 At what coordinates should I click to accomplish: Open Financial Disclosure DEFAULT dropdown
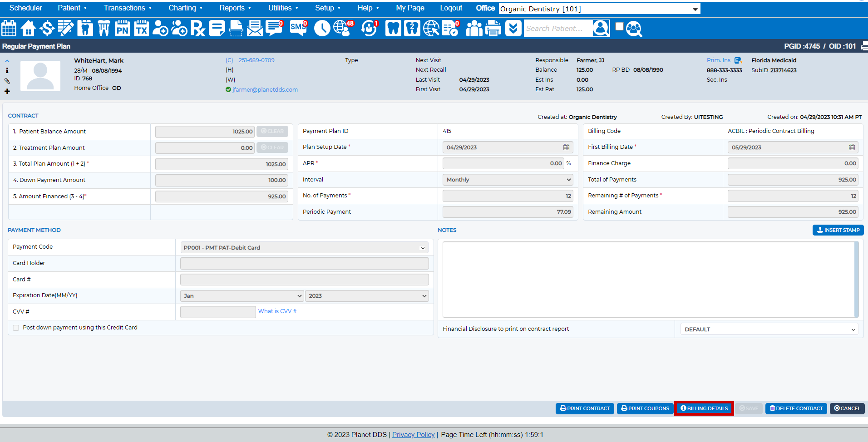(x=769, y=329)
